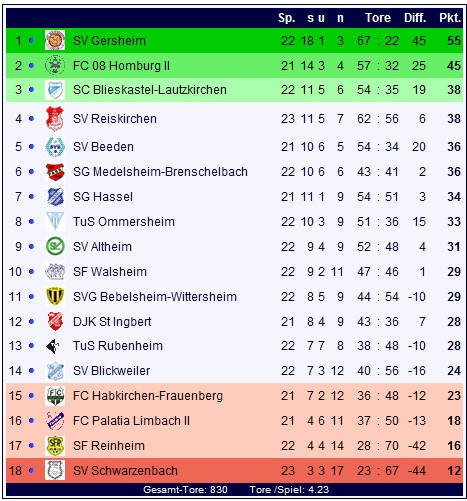Open the DJK St Ingbert team entry

tap(112, 322)
